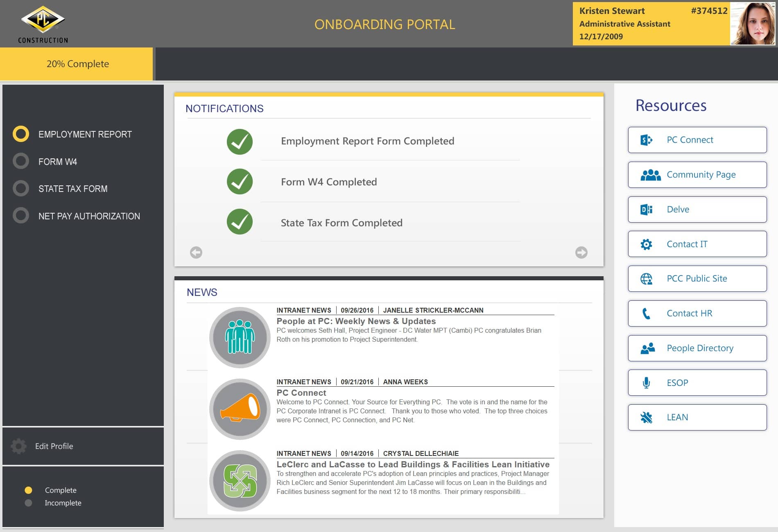Image resolution: width=778 pixels, height=532 pixels.
Task: Click the name Kristen Stewart in header
Action: click(x=612, y=11)
